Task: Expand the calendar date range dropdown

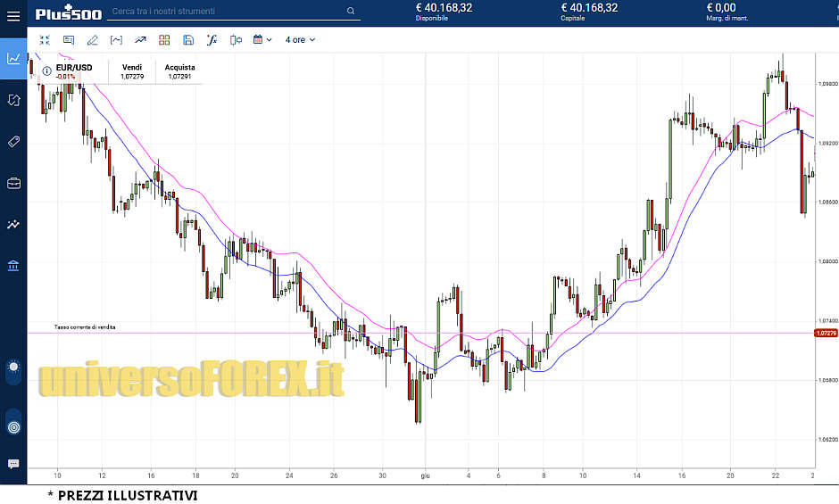Action: coord(262,40)
